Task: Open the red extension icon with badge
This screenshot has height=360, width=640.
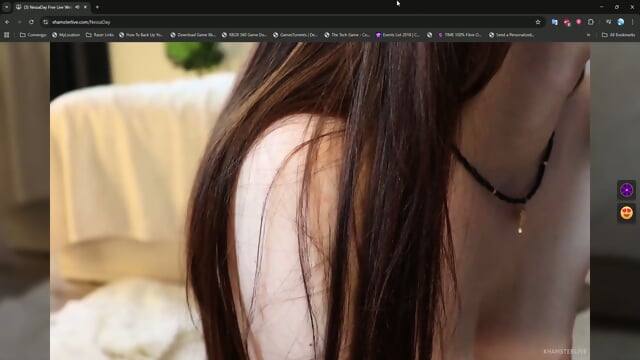Action: (x=567, y=22)
